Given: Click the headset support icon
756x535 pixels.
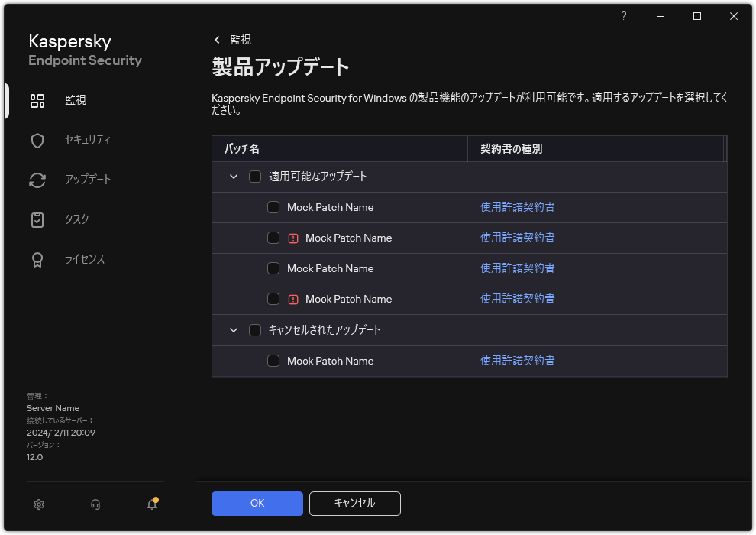Looking at the screenshot, I should (x=95, y=504).
